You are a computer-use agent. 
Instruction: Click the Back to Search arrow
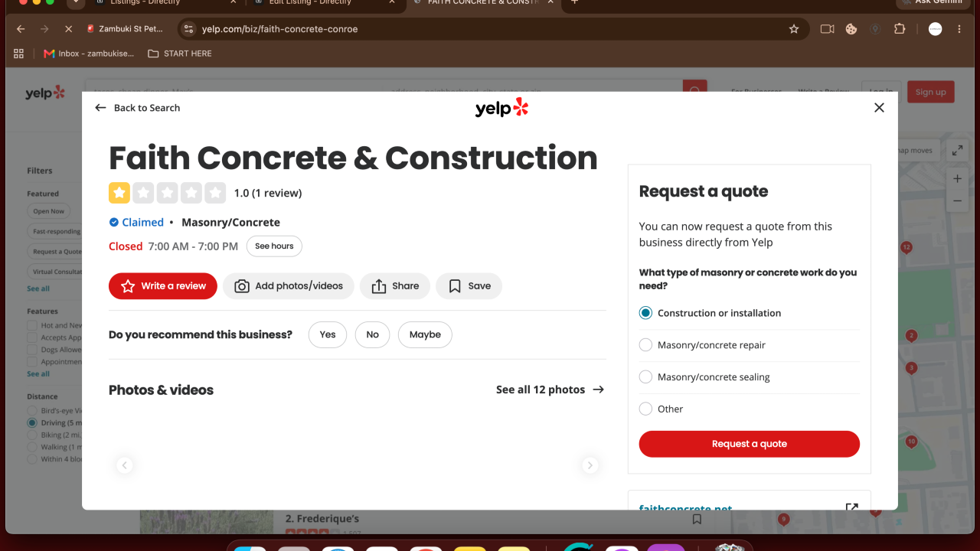pyautogui.click(x=100, y=108)
